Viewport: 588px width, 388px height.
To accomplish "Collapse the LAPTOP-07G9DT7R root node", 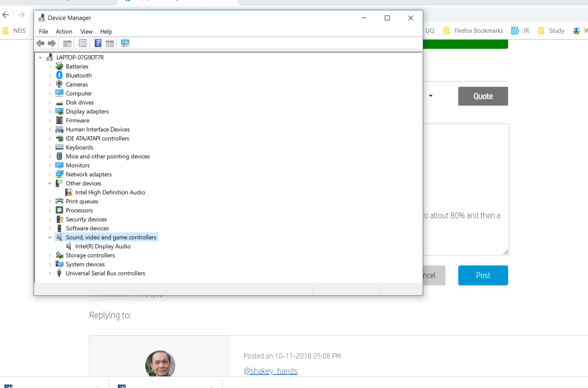I will (40, 58).
